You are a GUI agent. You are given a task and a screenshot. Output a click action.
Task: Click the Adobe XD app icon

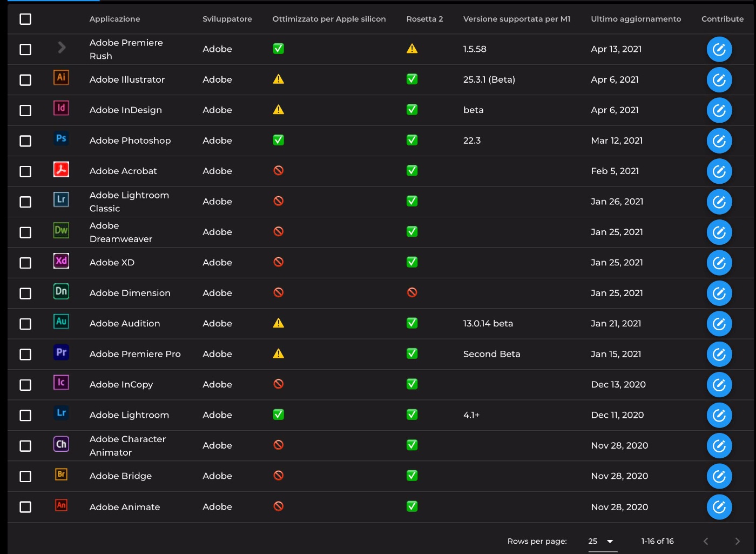click(x=61, y=261)
